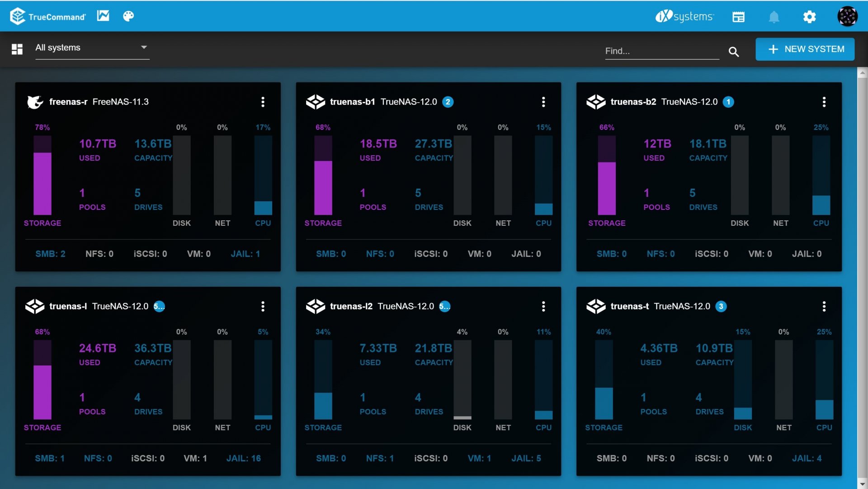Viewport: 868px width, 489px height.
Task: Click freenas-r SMB: 2 label
Action: 50,254
